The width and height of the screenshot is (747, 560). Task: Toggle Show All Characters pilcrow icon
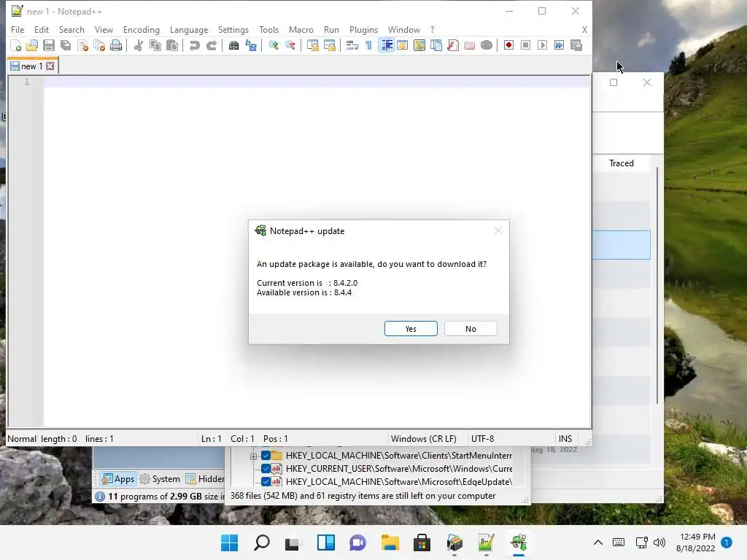pyautogui.click(x=368, y=45)
